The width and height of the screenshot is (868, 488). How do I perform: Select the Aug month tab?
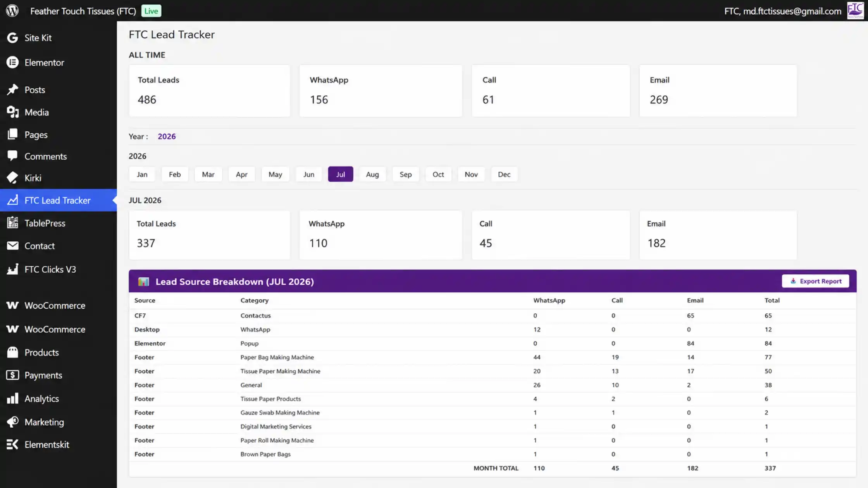click(372, 174)
